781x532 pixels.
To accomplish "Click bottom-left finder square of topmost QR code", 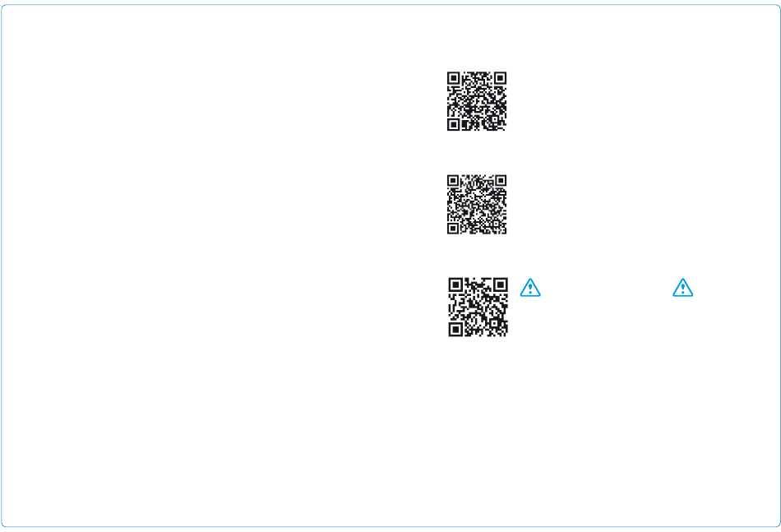I will (x=453, y=125).
